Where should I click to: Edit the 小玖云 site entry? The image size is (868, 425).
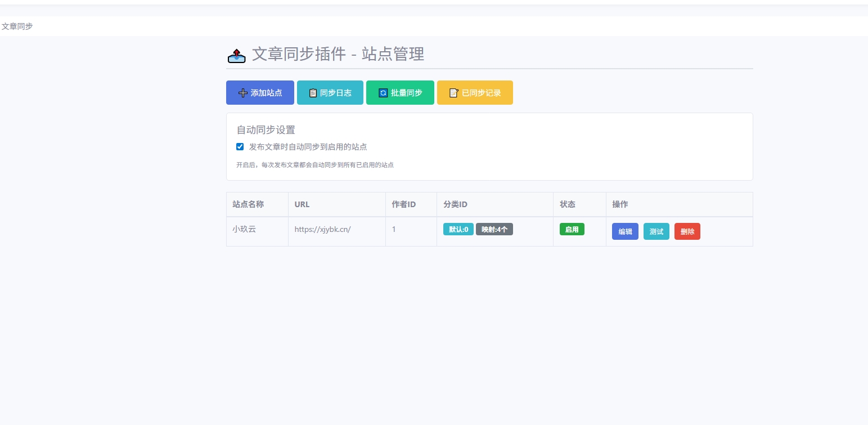point(625,231)
